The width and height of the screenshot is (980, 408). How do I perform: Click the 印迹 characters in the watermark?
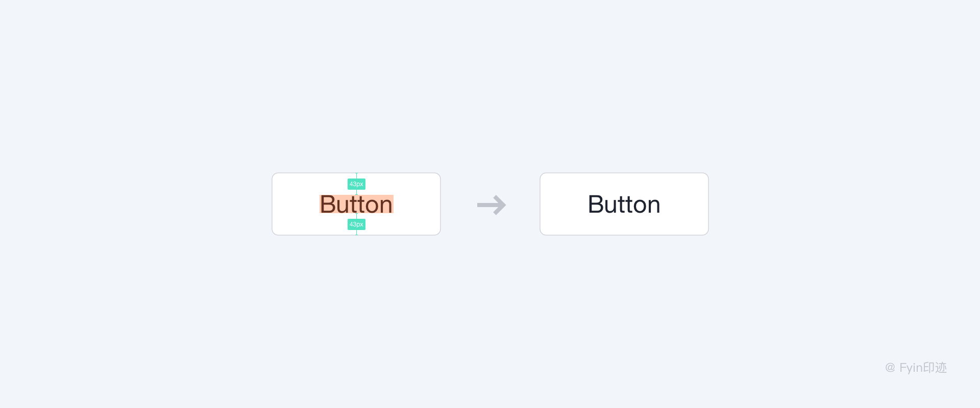point(935,368)
